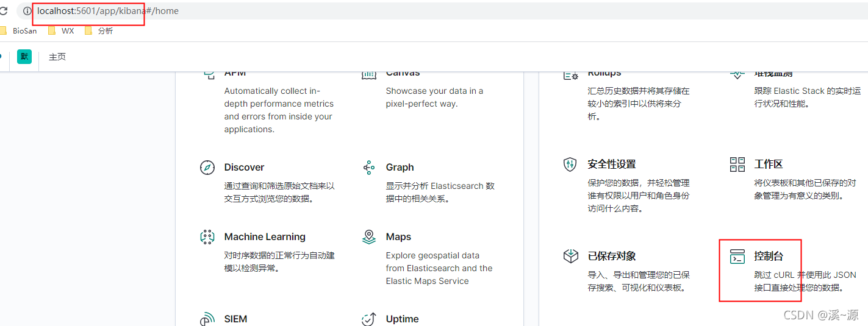Click the 安全性设置 shield icon
The image size is (868, 326).
pos(570,165)
